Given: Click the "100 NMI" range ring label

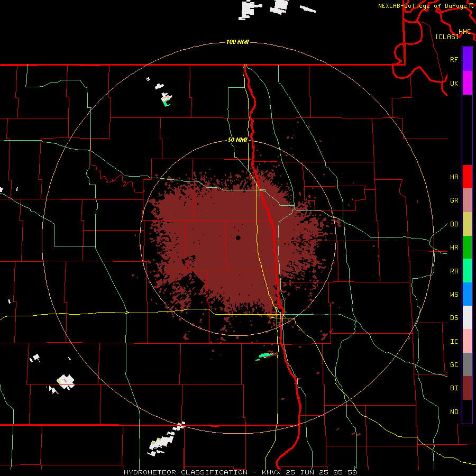Looking at the screenshot, I should 237,42.
